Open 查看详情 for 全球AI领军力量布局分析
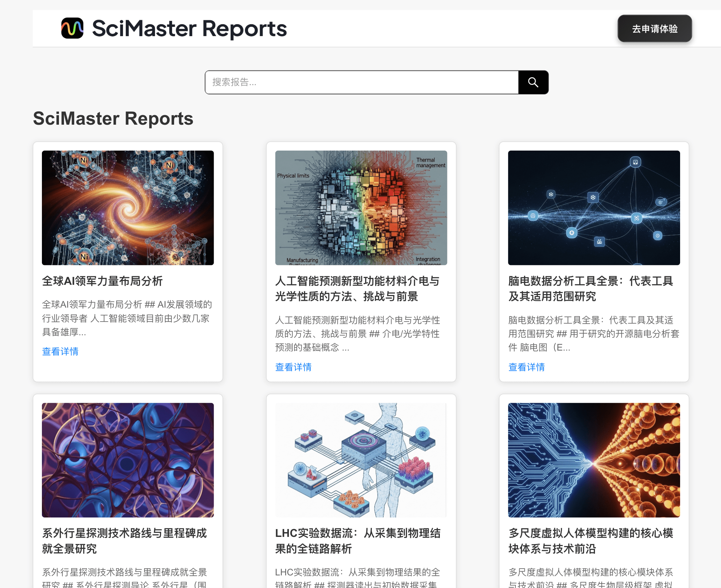 tap(60, 352)
